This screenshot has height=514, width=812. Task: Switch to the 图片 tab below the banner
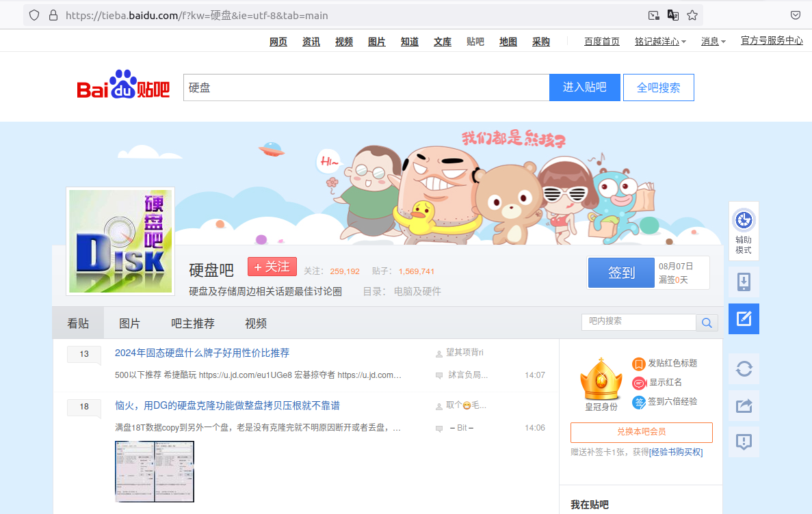click(x=129, y=323)
